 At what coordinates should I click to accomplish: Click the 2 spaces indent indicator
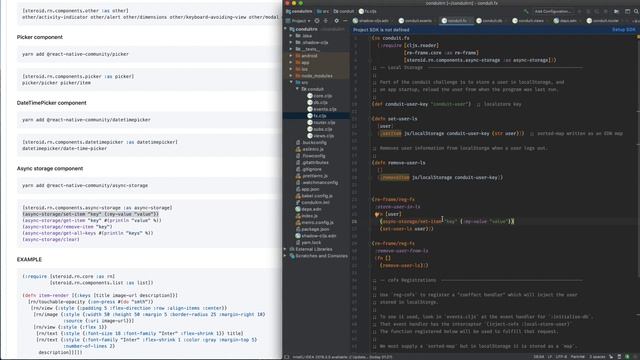click(597, 357)
